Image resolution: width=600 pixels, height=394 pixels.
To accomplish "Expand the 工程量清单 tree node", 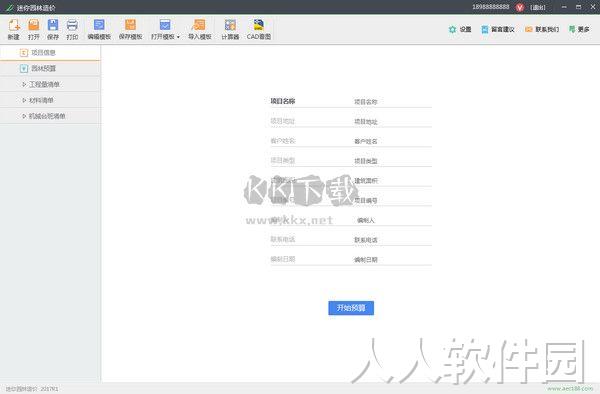I will coord(50,84).
